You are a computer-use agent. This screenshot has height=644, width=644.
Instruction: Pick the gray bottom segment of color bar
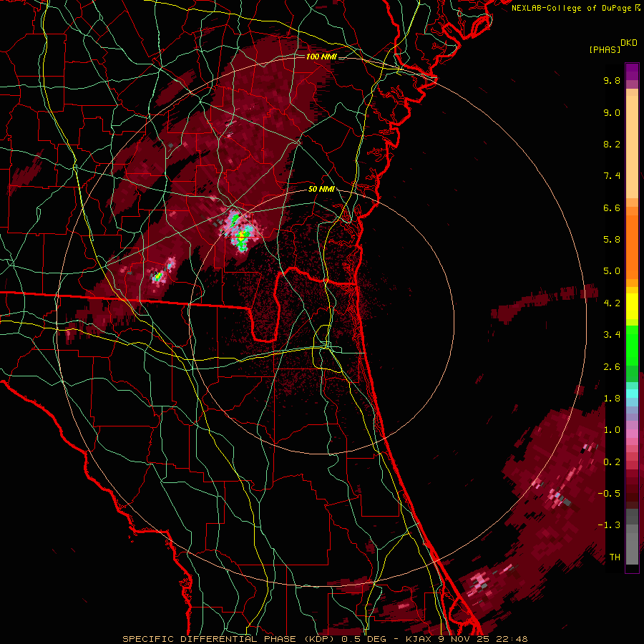tap(632, 536)
